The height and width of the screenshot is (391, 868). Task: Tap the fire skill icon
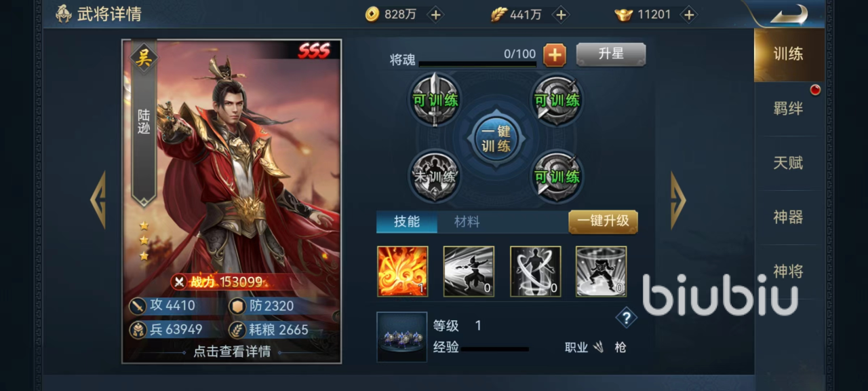pos(402,272)
